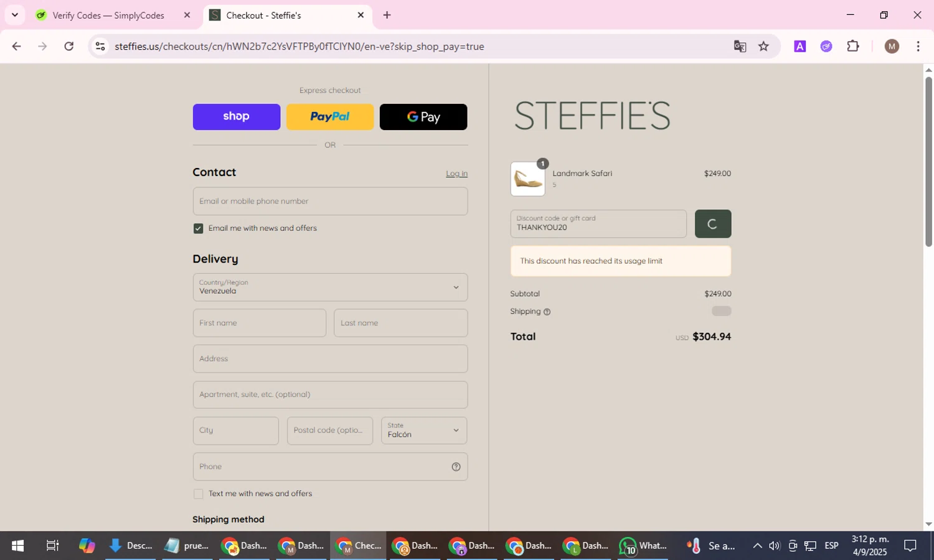934x560 pixels.
Task: Click the Apartment, suite field
Action: pyautogui.click(x=330, y=394)
